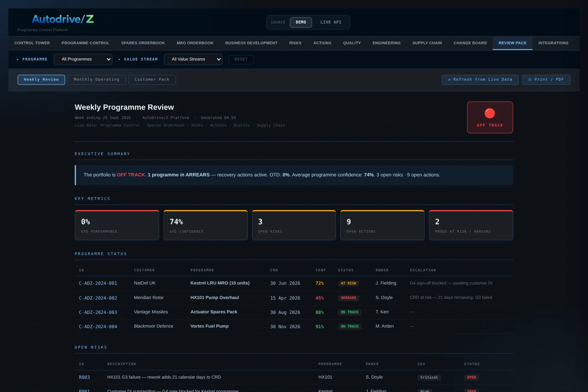Open the Integrations tab

[x=553, y=43]
